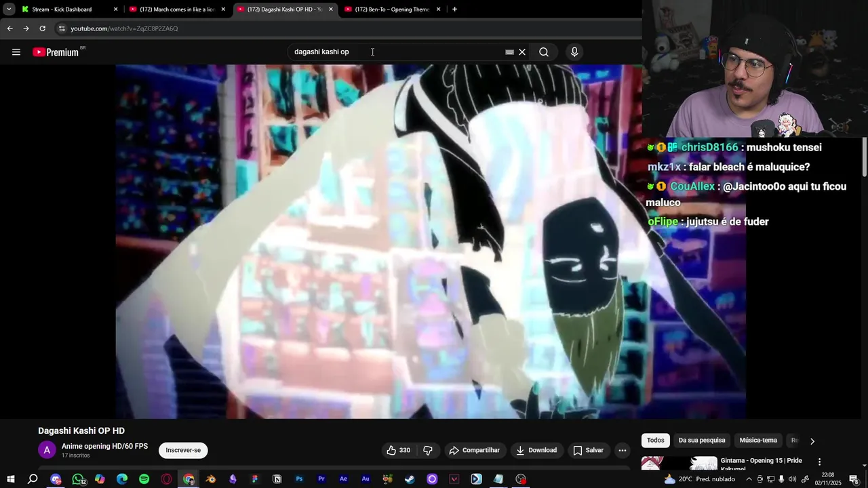This screenshot has height=488, width=868.
Task: Open the more actions ellipsis under video
Action: (623, 450)
